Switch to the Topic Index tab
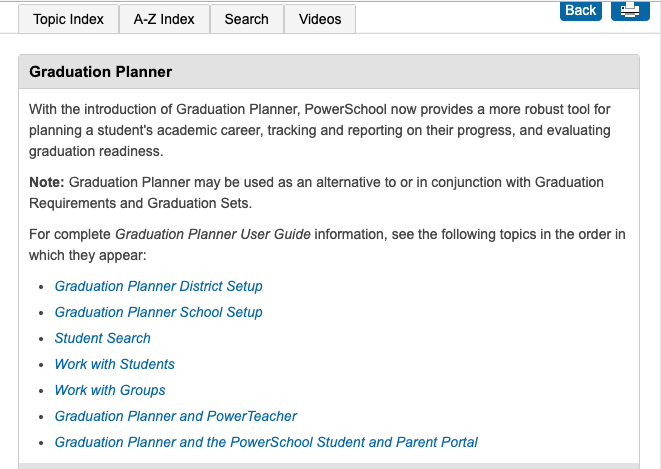Screen dimensions: 661x469 click(x=68, y=19)
